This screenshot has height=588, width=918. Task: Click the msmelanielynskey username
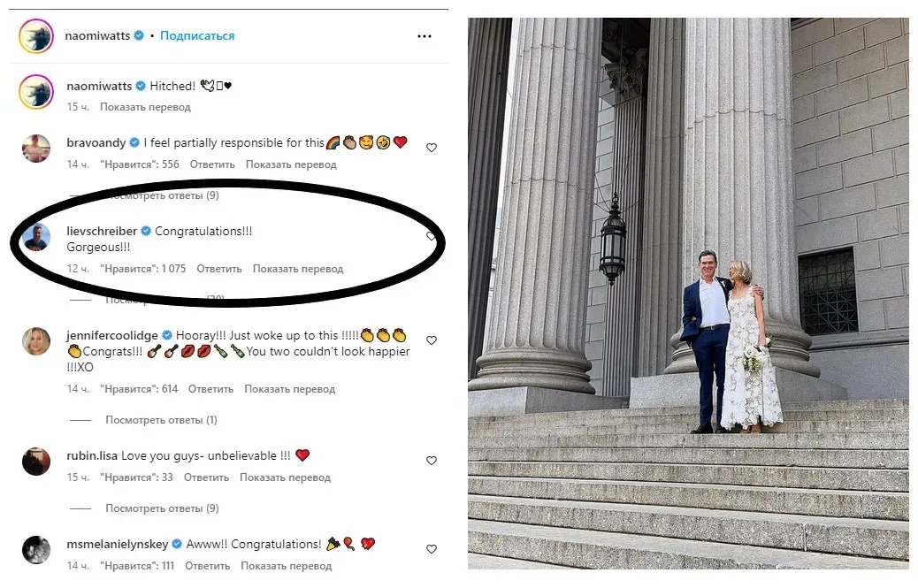tap(119, 545)
